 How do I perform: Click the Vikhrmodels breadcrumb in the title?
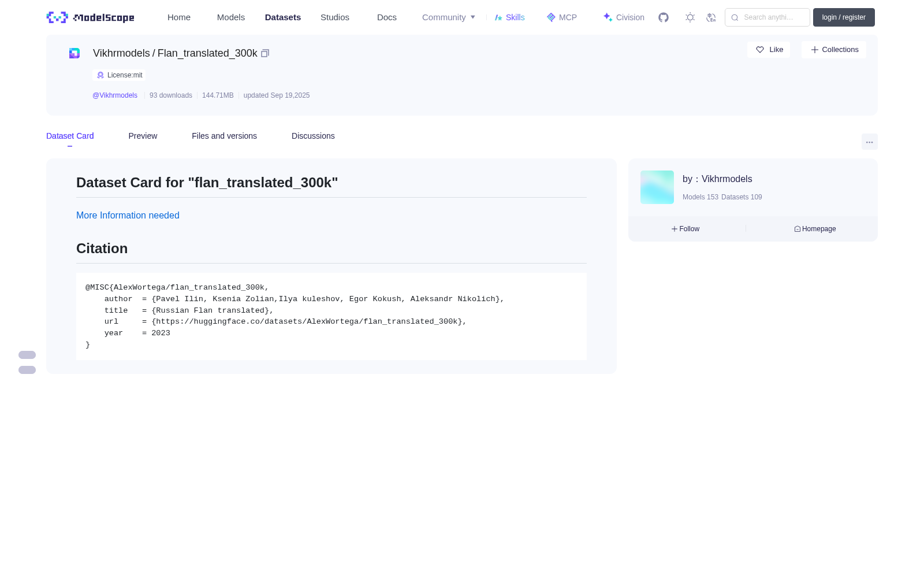click(x=121, y=53)
